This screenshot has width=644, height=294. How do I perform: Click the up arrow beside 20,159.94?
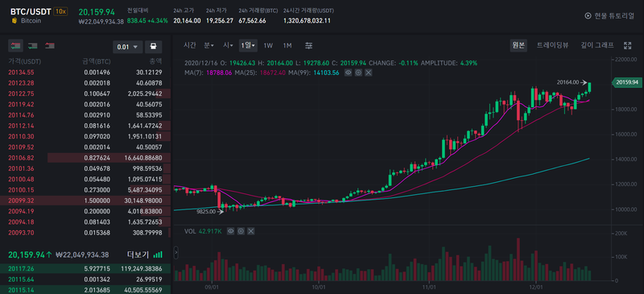coord(49,255)
